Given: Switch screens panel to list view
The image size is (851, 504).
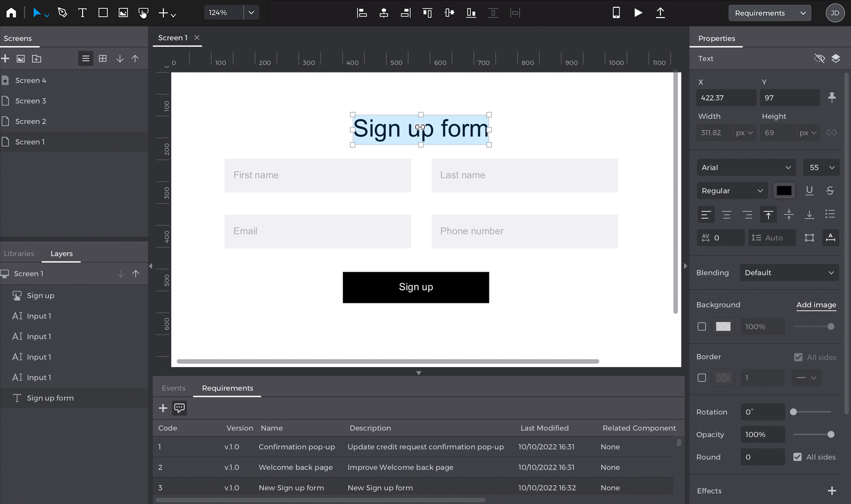Looking at the screenshot, I should coord(86,59).
